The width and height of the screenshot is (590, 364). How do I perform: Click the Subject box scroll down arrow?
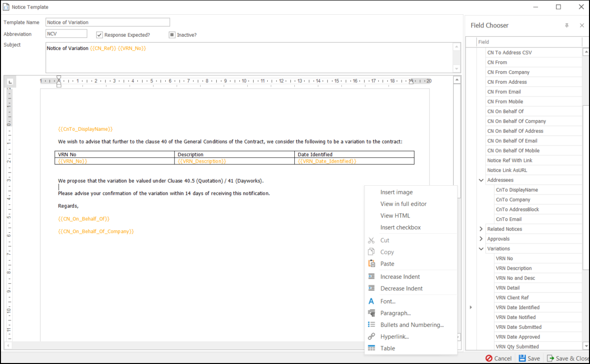click(x=457, y=69)
